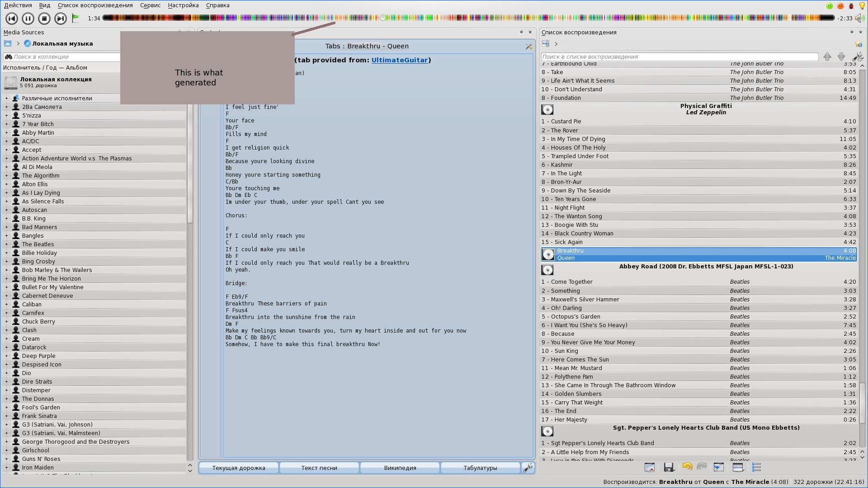868x488 pixels.
Task: Switch to Текущая дорожка applet
Action: tap(239, 468)
